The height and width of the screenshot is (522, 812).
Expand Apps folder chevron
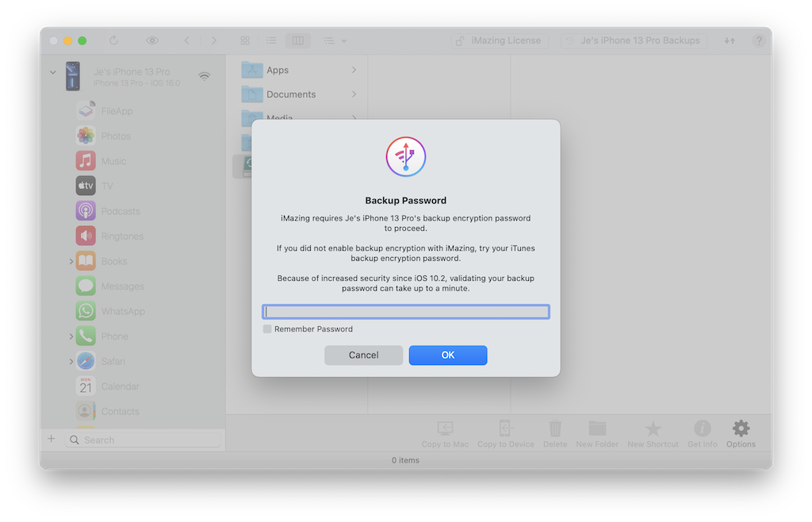(x=354, y=70)
